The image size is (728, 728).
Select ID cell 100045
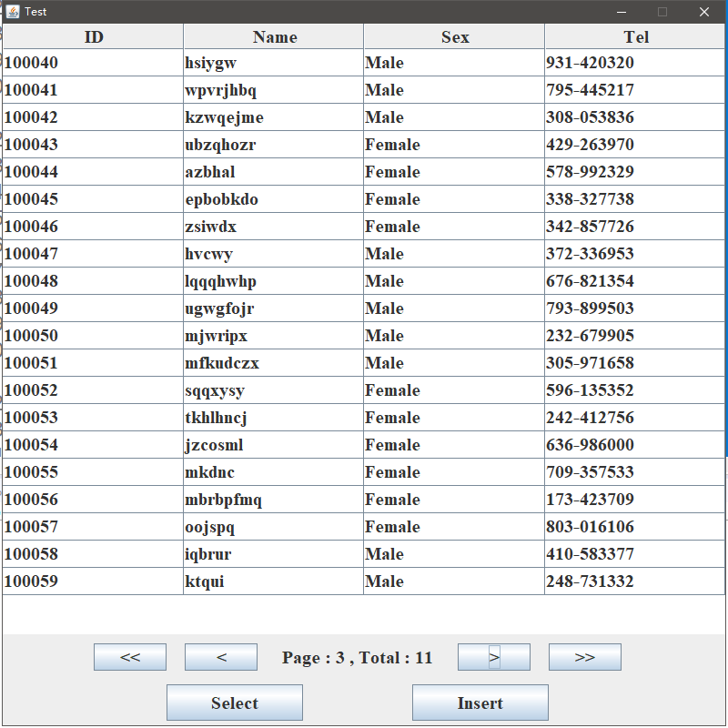click(93, 199)
